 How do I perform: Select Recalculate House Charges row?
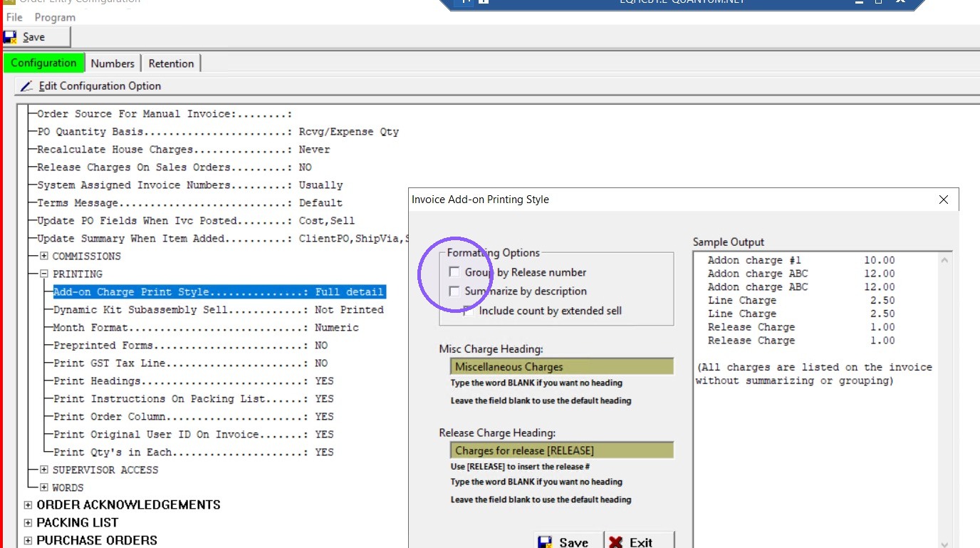click(184, 150)
